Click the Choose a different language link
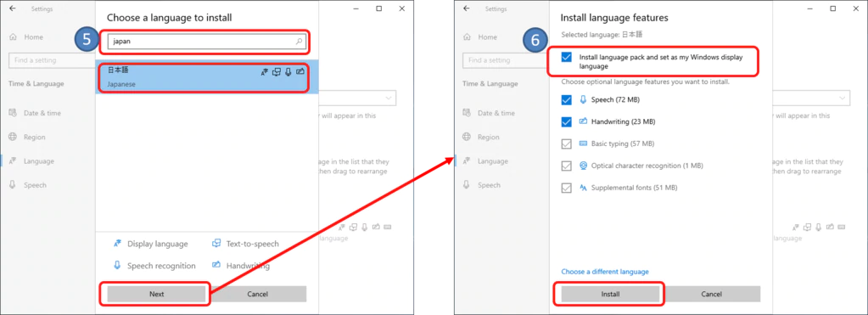The height and width of the screenshot is (315, 868). pyautogui.click(x=605, y=272)
